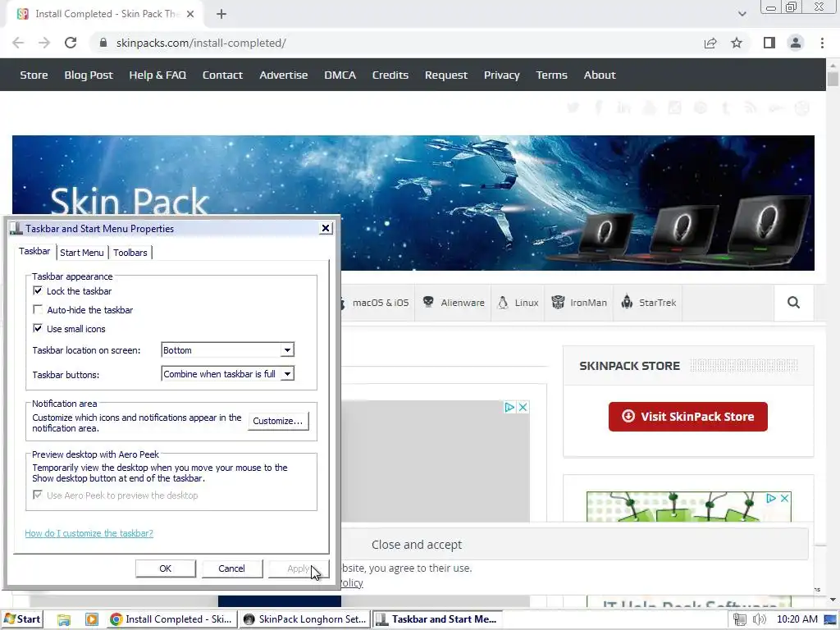Open Linux penguin category
The height and width of the screenshot is (630, 840).
coord(518,303)
